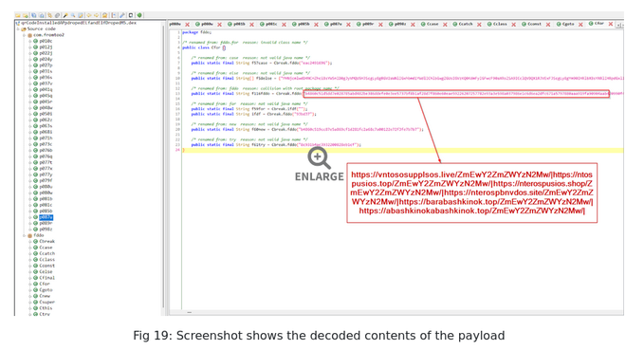Image resolution: width=644 pixels, height=350 pixels.
Task: Expand the p010c class node
Action: coord(30,41)
